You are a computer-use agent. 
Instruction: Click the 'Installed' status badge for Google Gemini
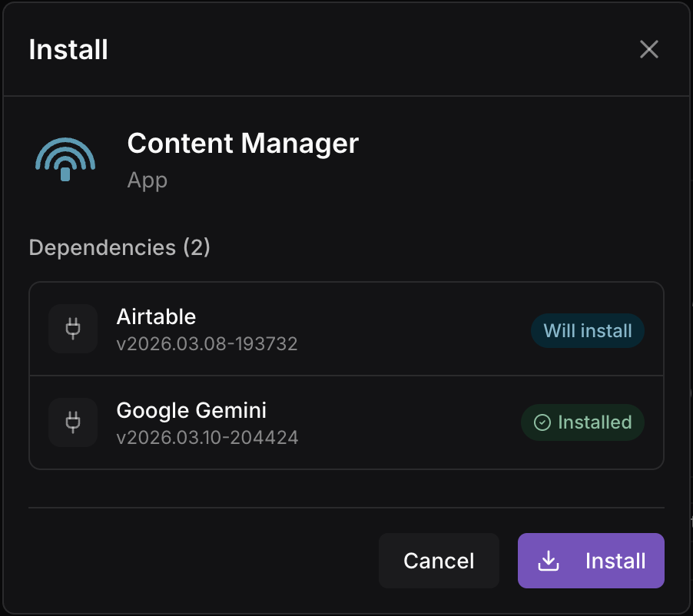click(x=582, y=422)
